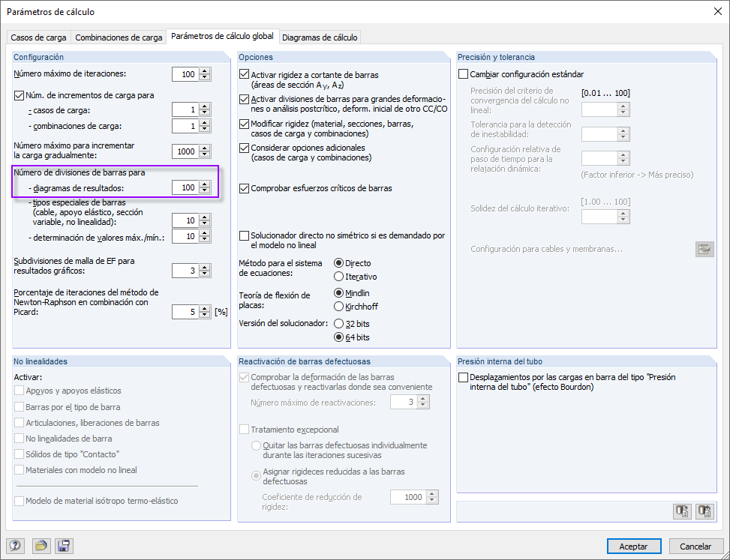
Task: Uncheck Modificar rigidez option
Action: [x=244, y=124]
